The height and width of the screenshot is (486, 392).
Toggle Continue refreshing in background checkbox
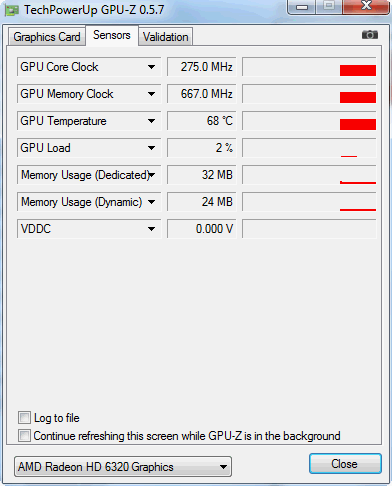[x=24, y=435]
